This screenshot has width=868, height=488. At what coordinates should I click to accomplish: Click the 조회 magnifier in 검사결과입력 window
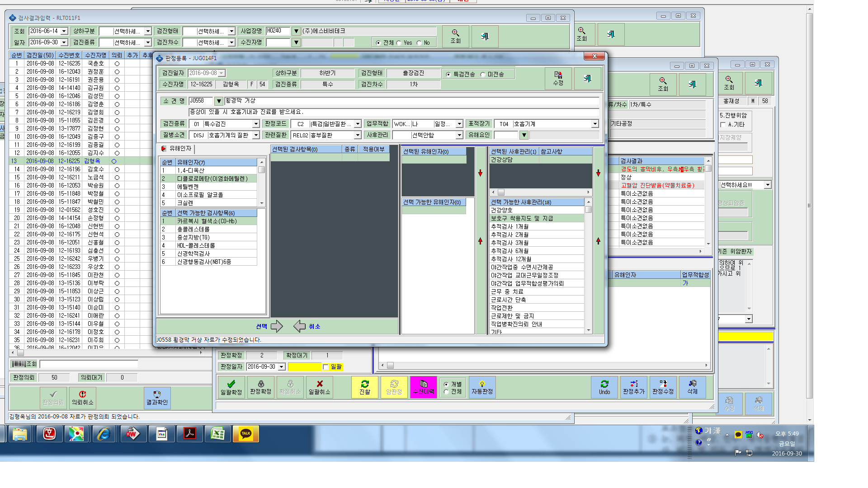click(455, 37)
